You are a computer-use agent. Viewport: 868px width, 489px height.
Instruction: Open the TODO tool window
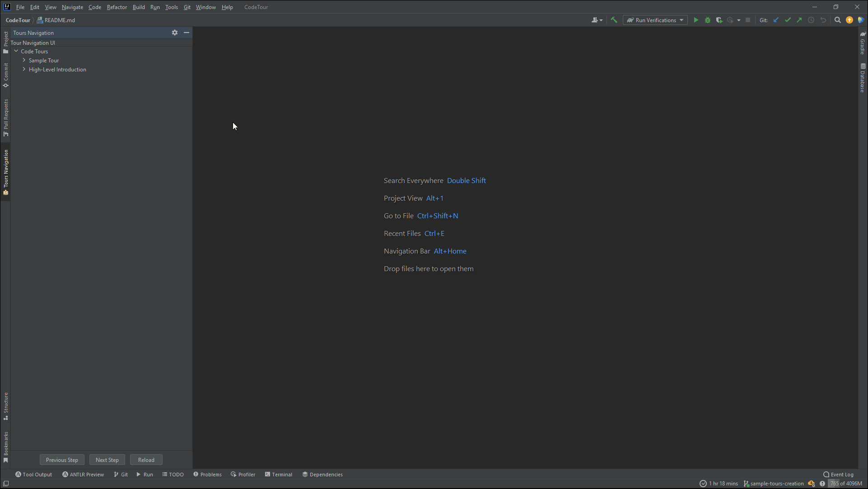tap(173, 475)
